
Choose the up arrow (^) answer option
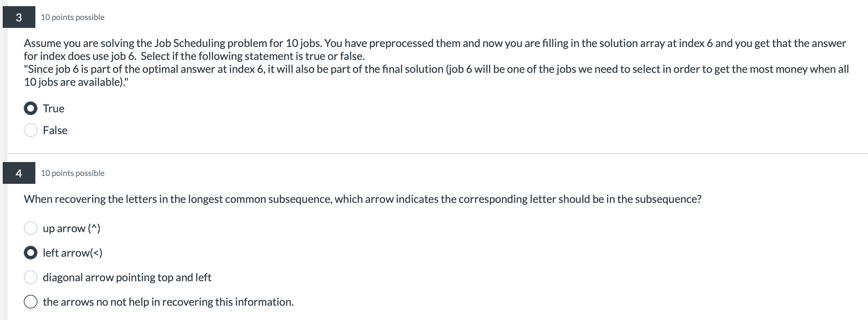pyautogui.click(x=31, y=228)
